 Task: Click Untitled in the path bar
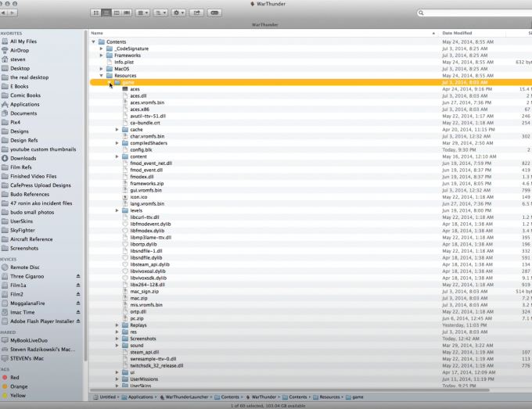[107, 397]
